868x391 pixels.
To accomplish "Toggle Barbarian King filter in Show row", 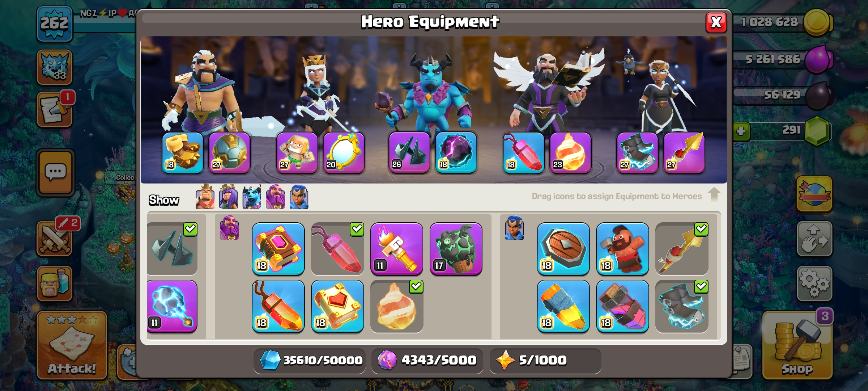I will 205,197.
